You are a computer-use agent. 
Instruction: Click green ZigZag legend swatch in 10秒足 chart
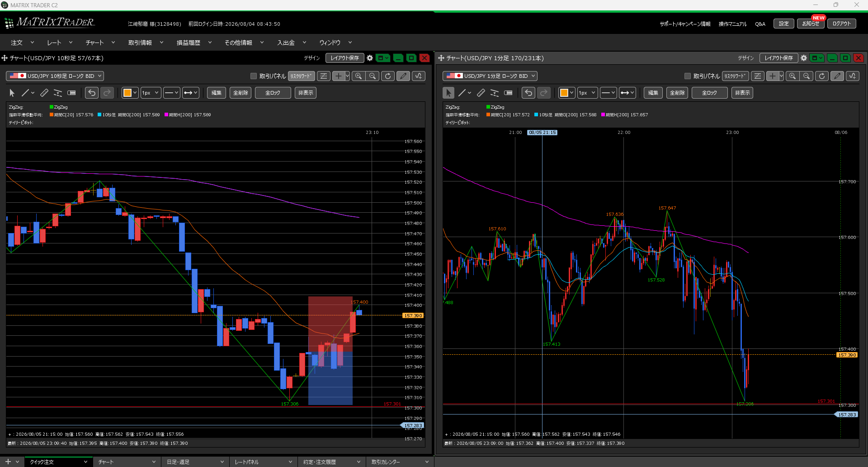pos(52,107)
